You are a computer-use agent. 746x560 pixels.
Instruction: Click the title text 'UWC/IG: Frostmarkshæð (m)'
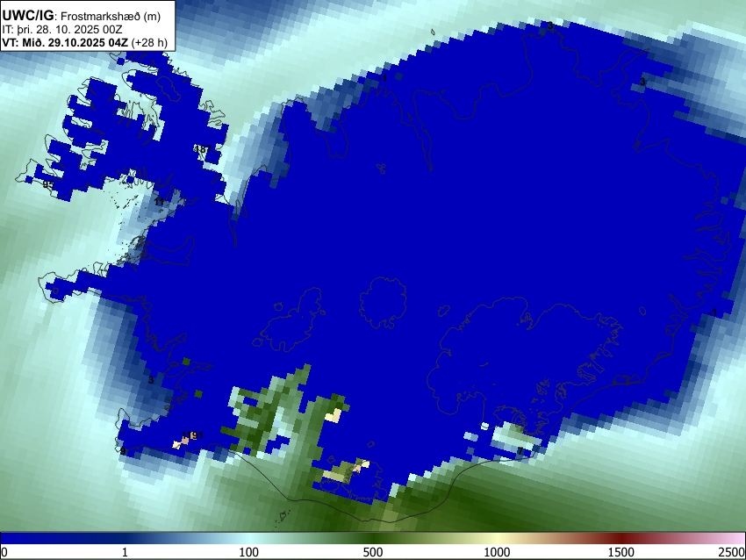point(82,16)
